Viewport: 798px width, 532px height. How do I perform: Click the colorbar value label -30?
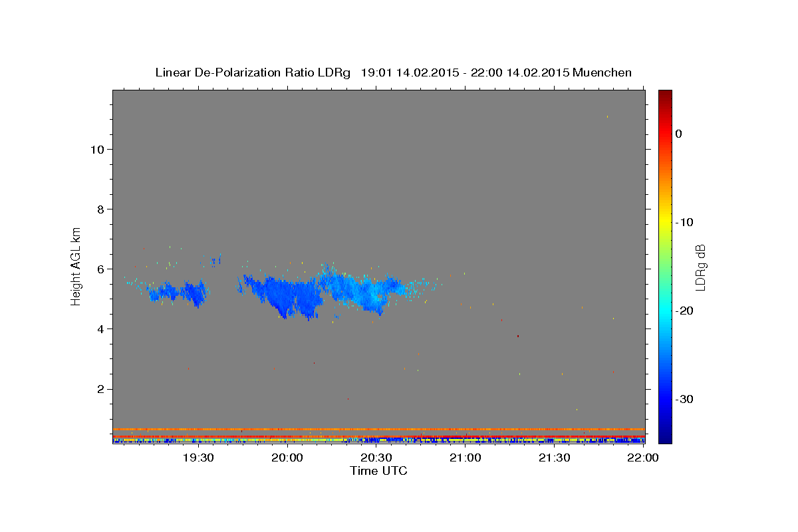pos(685,399)
